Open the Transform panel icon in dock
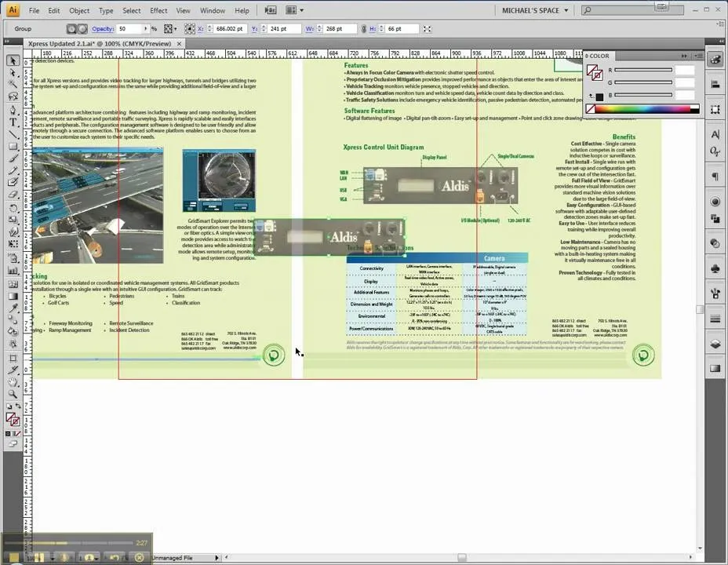Screen dimensions: 728x565 [x=715, y=110]
